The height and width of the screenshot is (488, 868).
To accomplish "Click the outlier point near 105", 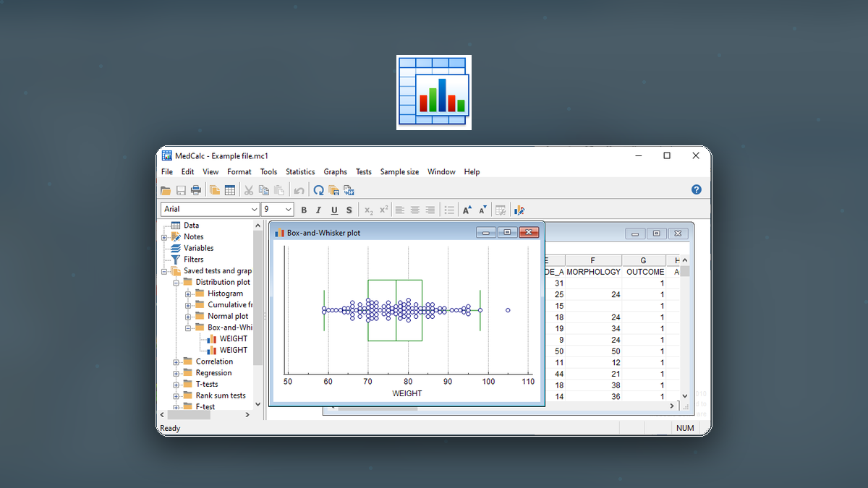I will [508, 310].
